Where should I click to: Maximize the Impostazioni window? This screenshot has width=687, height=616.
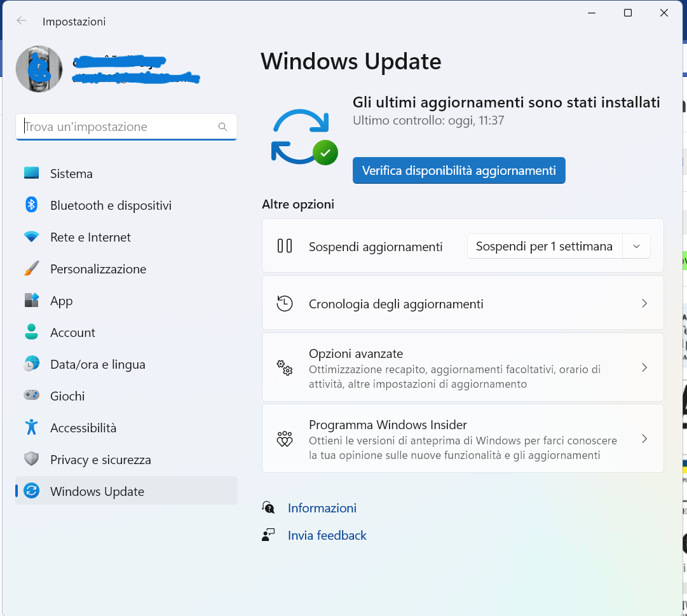[x=628, y=13]
